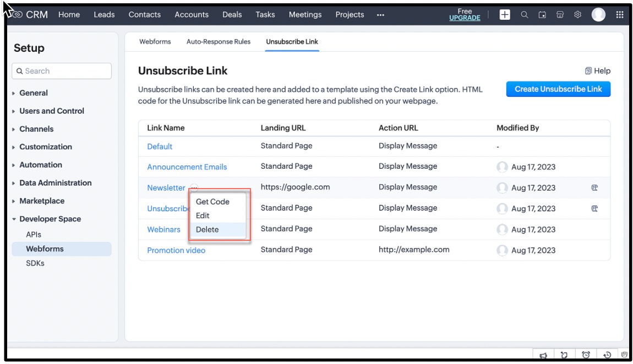Open the three-dot more modules menu
633x364 pixels.
(x=380, y=15)
